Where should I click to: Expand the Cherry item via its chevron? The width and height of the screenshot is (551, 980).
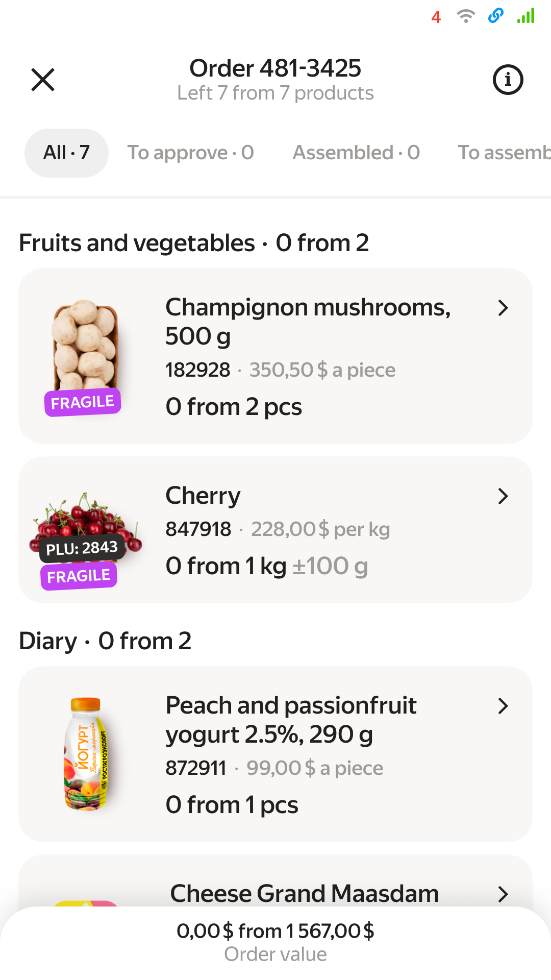pos(503,496)
